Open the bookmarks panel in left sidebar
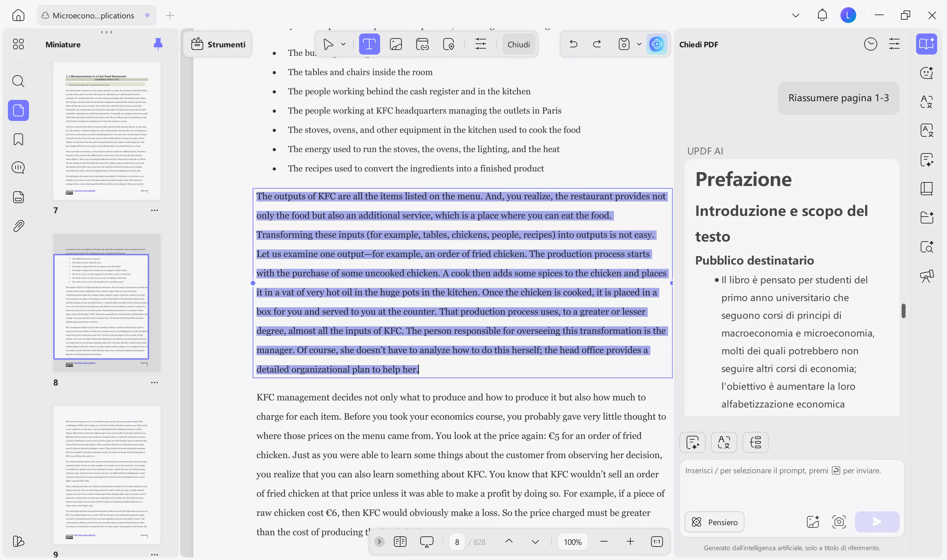947x560 pixels. point(18,140)
